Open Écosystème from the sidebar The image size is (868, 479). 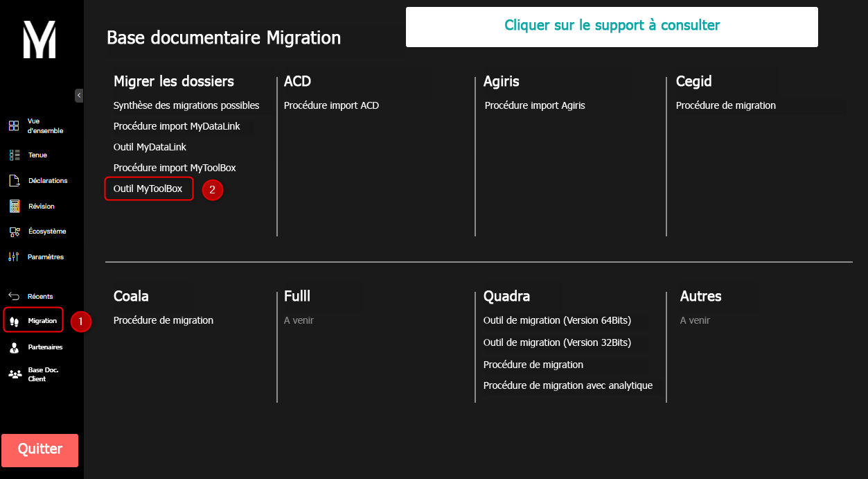click(46, 232)
